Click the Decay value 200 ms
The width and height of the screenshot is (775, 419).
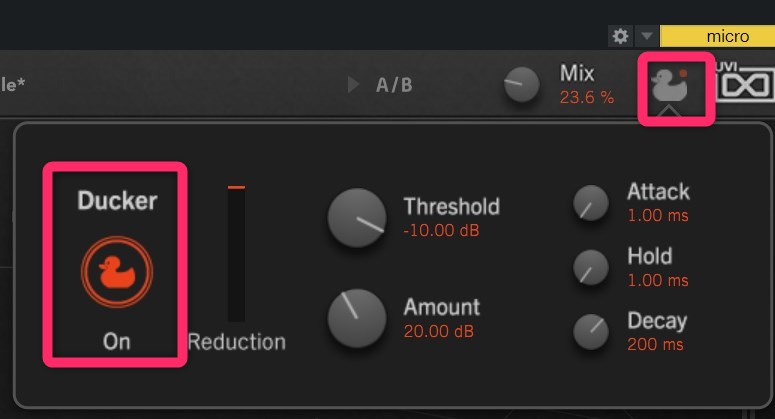(x=655, y=345)
